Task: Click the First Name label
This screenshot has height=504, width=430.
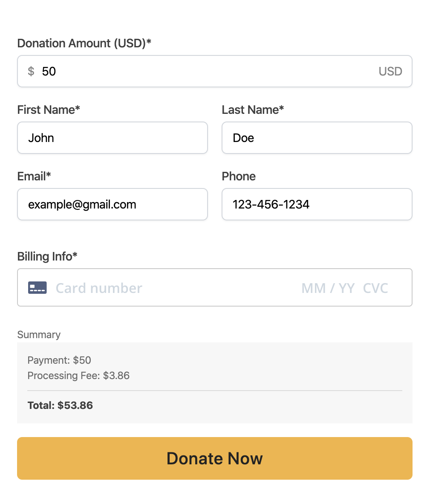Action: pos(49,110)
